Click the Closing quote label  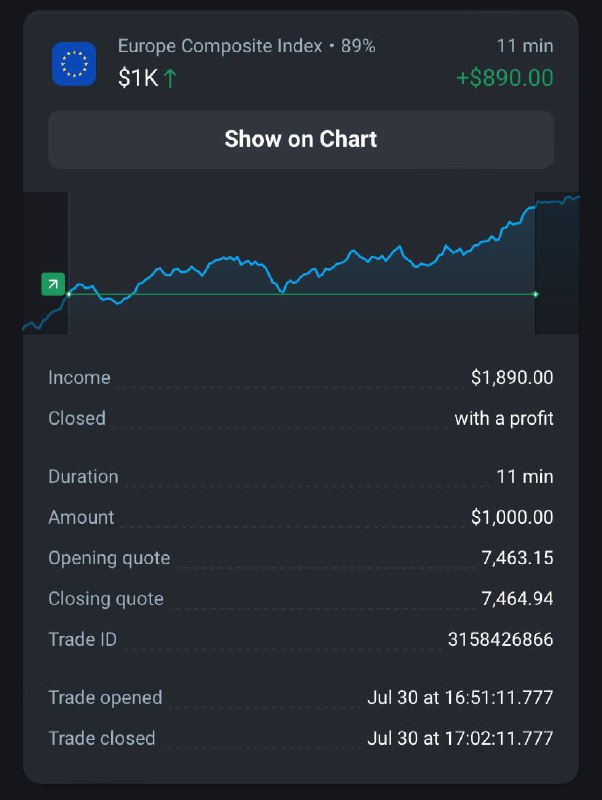coord(106,599)
